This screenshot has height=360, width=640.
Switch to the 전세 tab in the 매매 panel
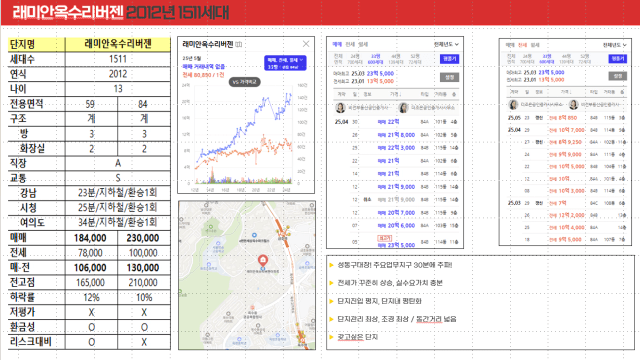(350, 44)
